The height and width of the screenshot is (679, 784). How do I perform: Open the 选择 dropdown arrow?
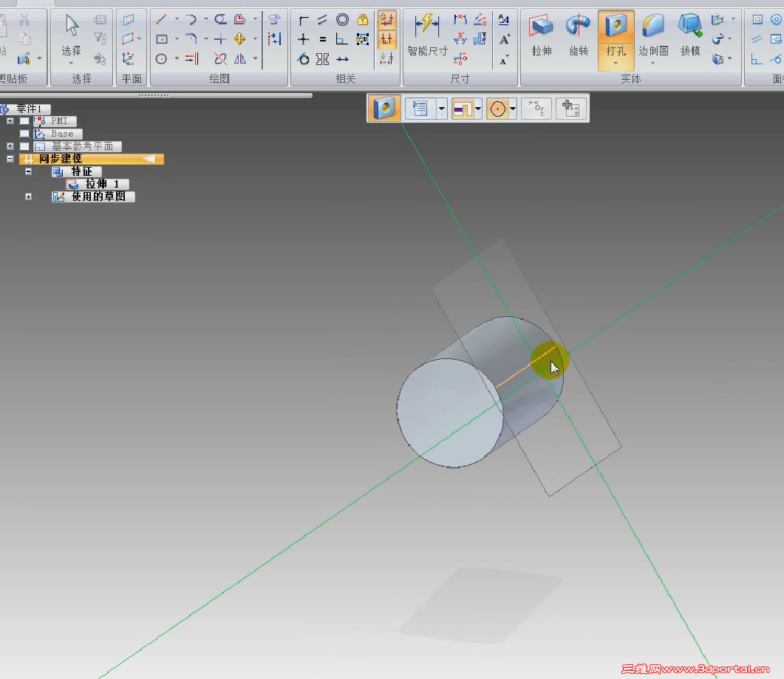tap(71, 64)
